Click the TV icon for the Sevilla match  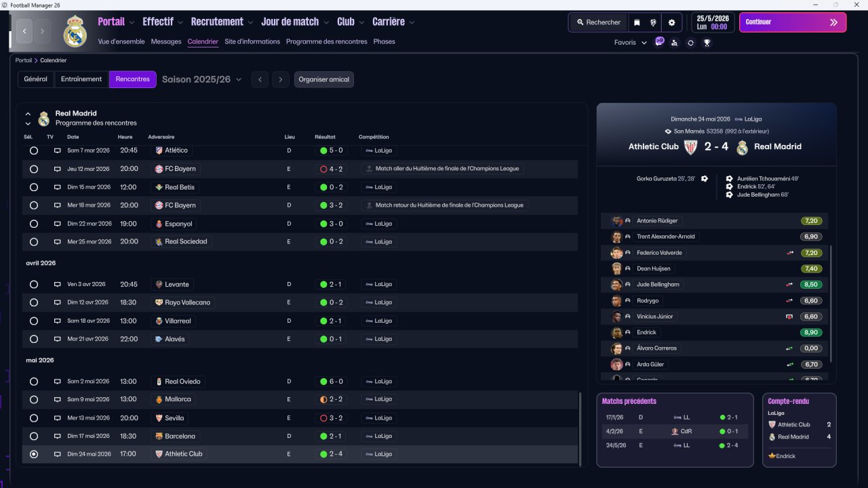(58, 418)
